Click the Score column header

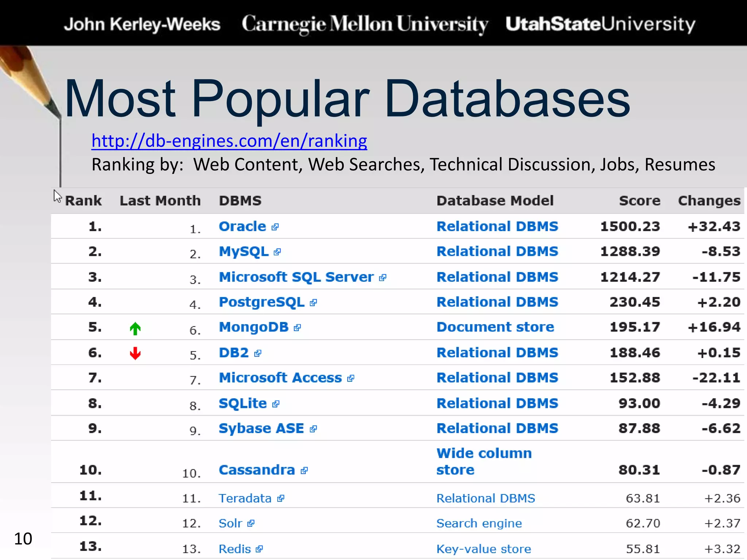[x=639, y=201]
